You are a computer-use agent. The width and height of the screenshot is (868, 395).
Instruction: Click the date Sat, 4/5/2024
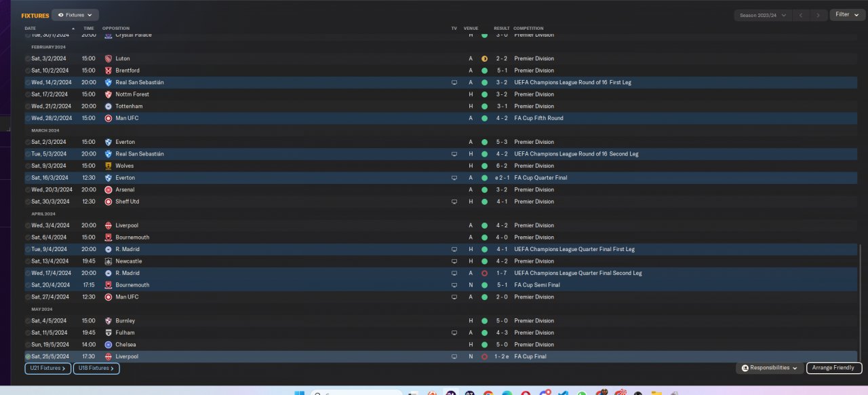[49, 321]
